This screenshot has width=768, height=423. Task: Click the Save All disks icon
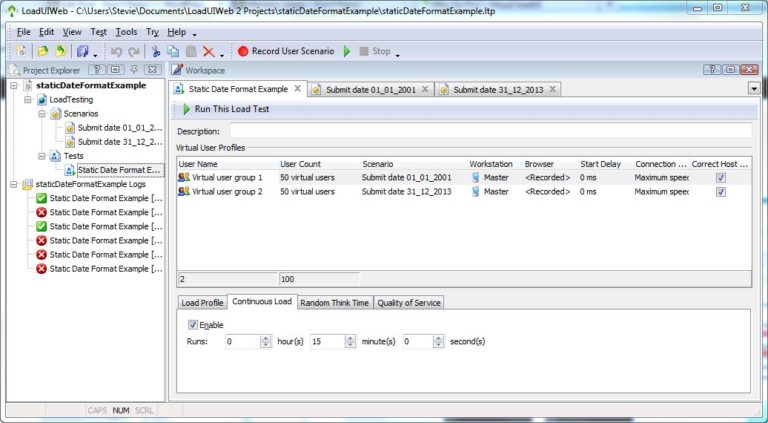[83, 51]
